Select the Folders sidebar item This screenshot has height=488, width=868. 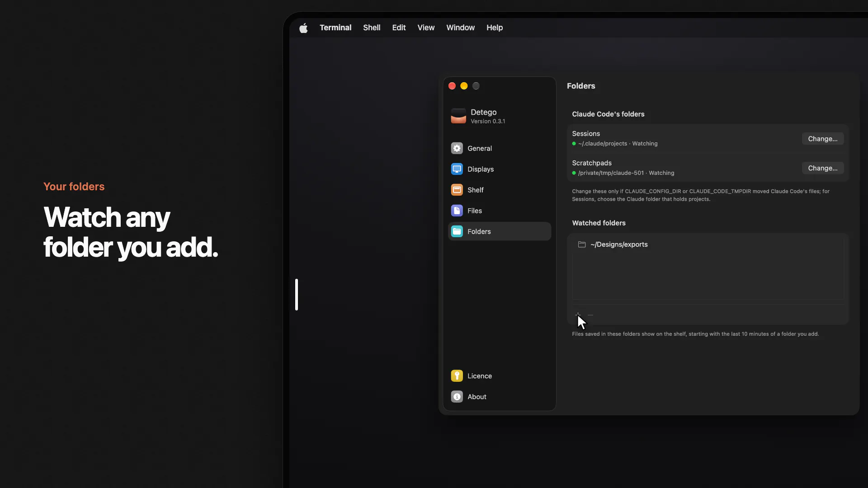tap(499, 231)
